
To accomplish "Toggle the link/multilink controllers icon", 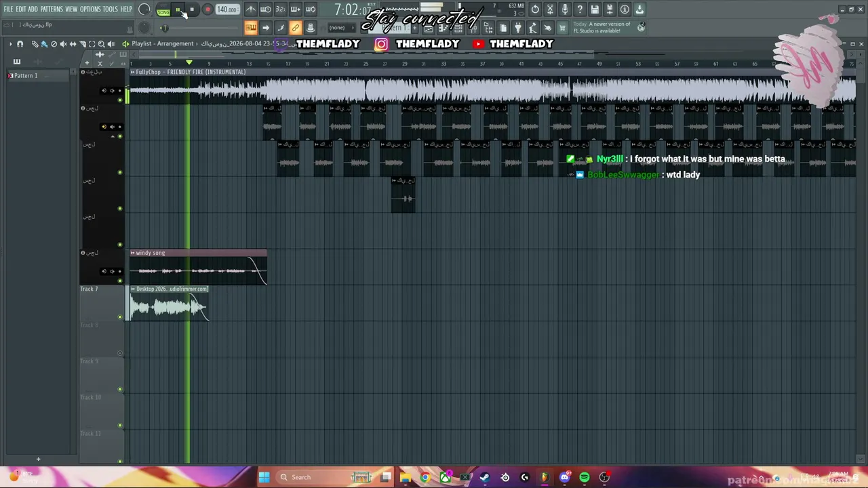I will point(296,28).
